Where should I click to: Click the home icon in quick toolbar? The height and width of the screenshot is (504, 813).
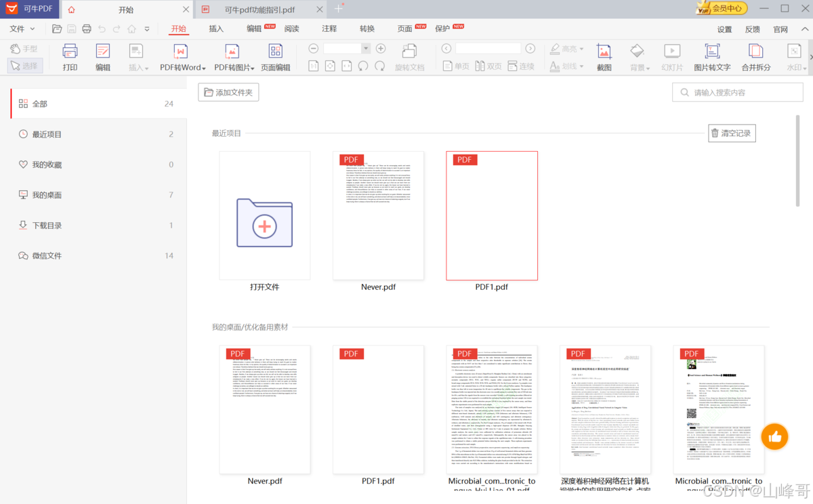pyautogui.click(x=131, y=29)
